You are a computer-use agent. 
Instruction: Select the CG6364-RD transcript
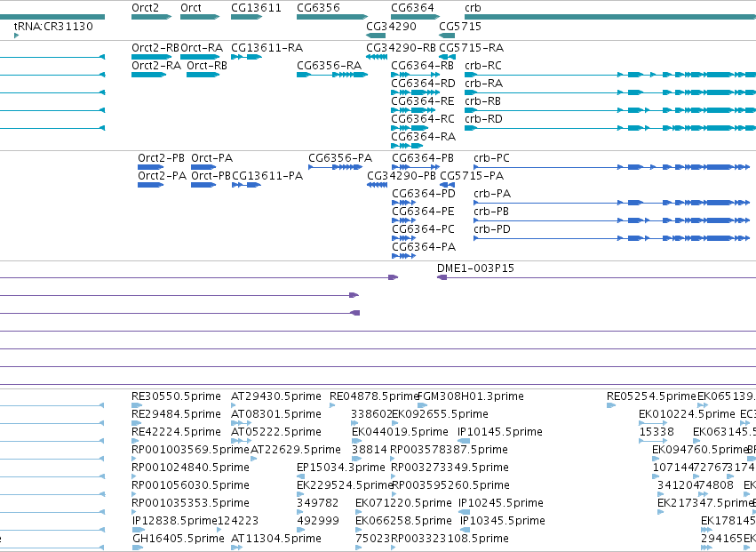click(x=415, y=92)
